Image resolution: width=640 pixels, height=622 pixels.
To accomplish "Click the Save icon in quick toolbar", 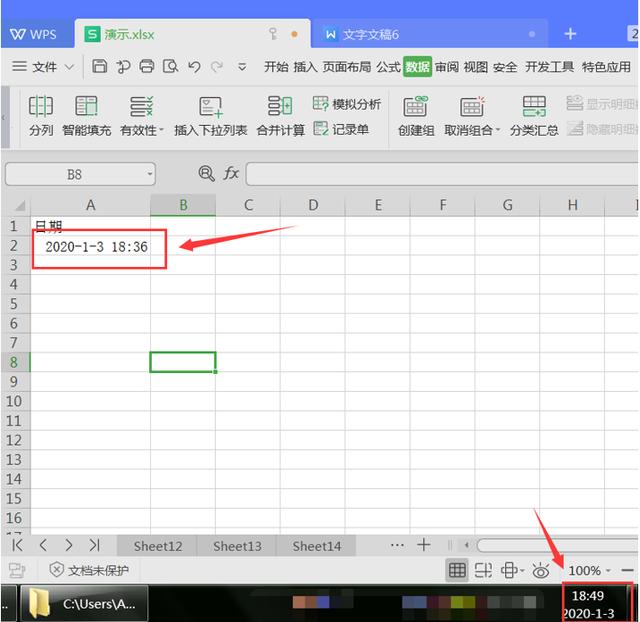I will (x=99, y=66).
